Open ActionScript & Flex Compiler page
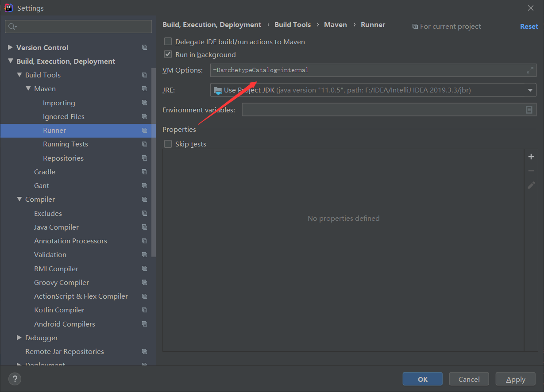 click(x=81, y=296)
